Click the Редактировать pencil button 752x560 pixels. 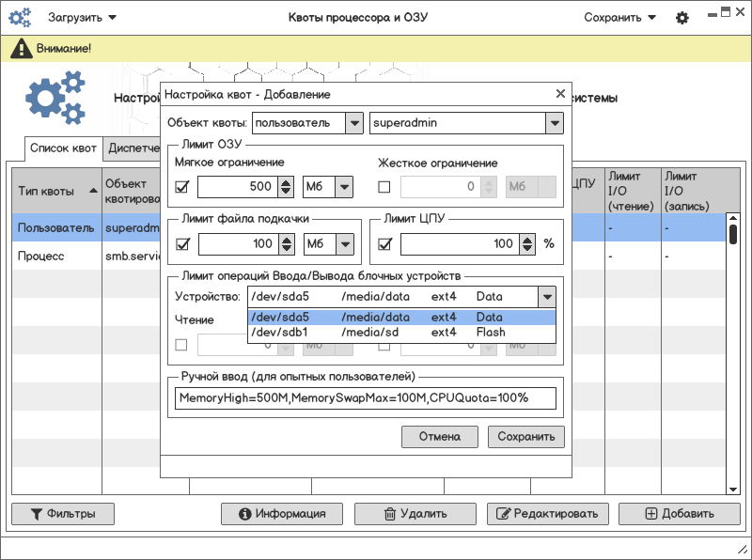click(546, 514)
